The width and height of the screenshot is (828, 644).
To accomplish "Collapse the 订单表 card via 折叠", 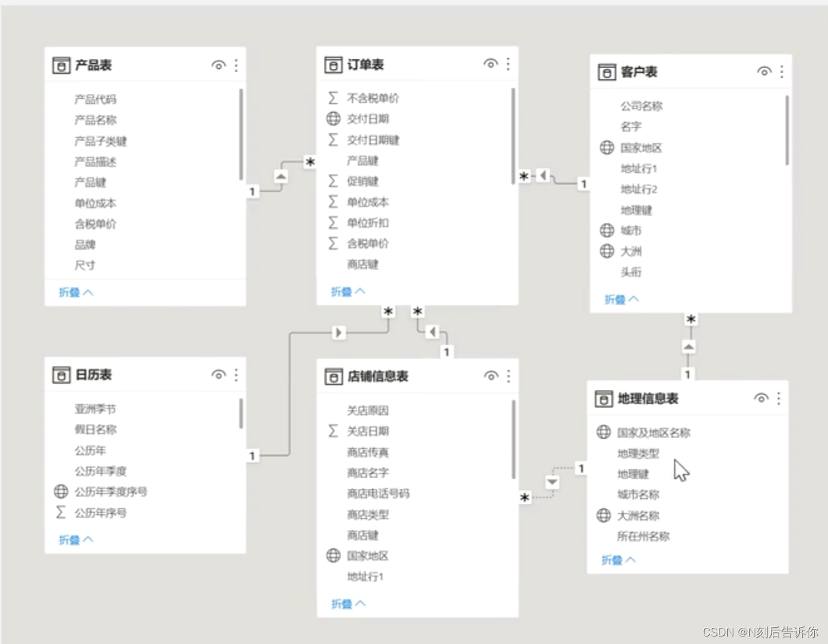I will click(x=348, y=292).
